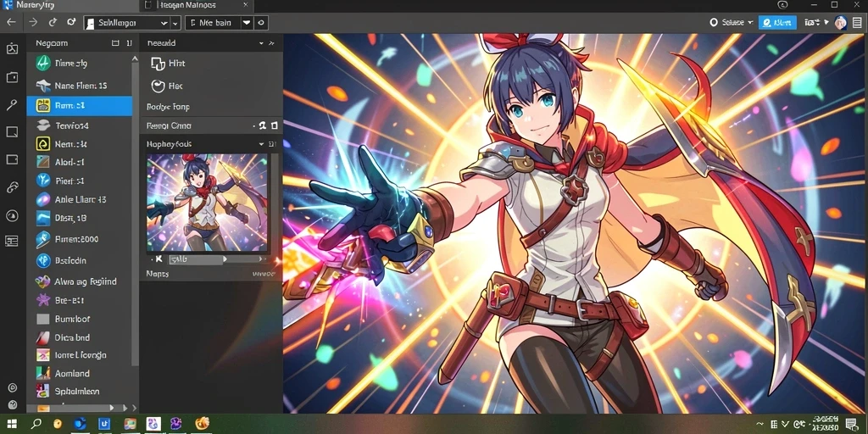Open the image tool in left sidebar

[x=12, y=48]
